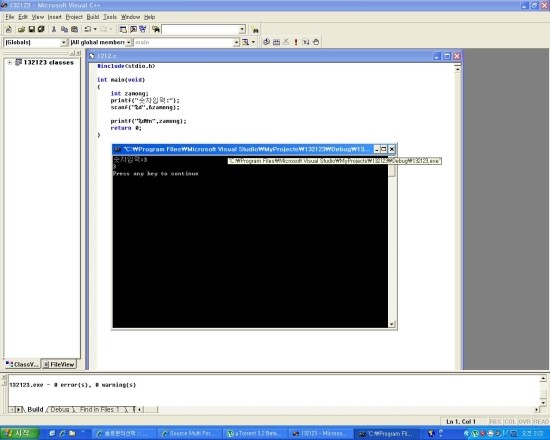Open the Edit menu
The image size is (550, 440).
(x=23, y=17)
